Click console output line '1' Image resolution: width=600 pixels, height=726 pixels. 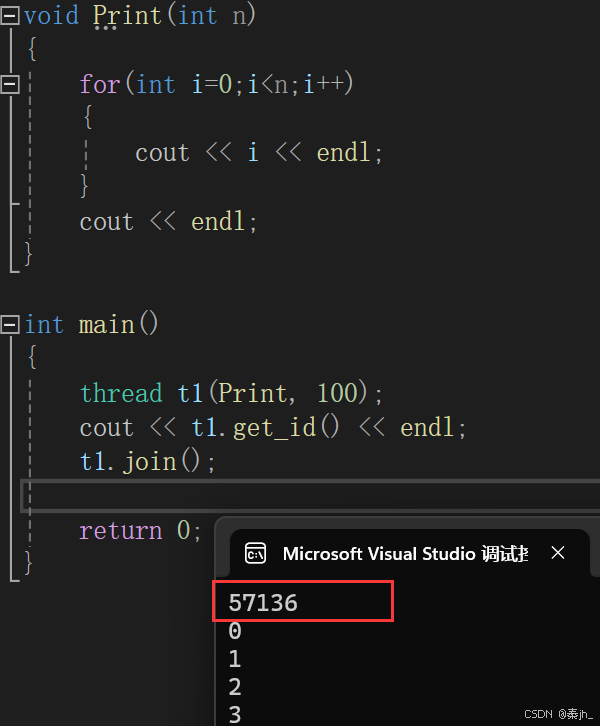235,659
